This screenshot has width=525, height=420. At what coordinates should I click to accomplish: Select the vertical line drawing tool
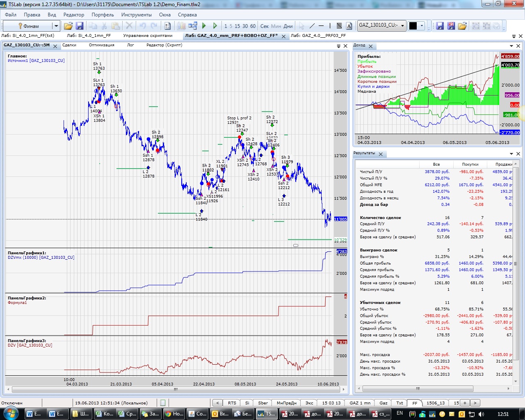330,26
